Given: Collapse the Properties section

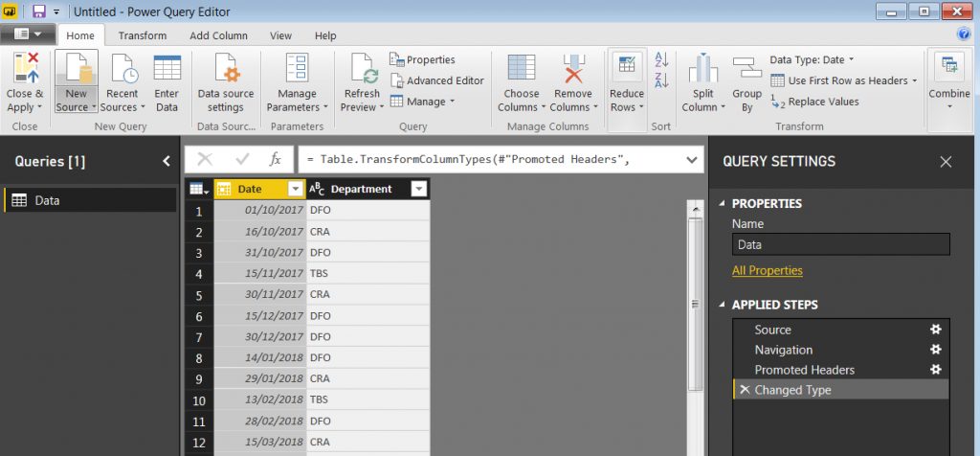Looking at the screenshot, I should coord(721,204).
